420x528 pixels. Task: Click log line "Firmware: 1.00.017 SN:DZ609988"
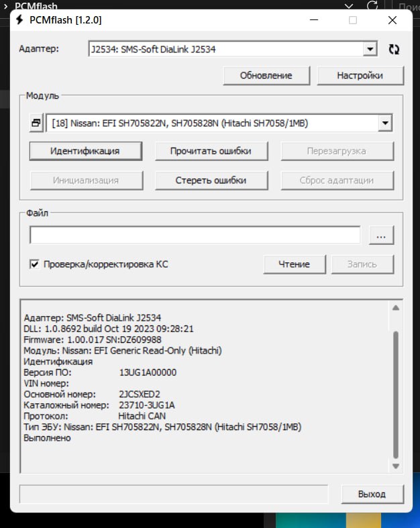(93, 339)
